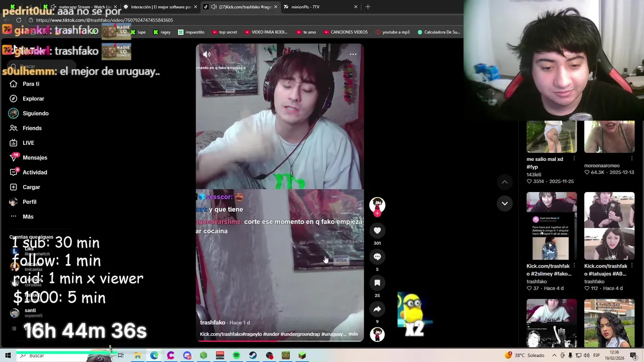
Task: Open youtube a mp3 bookmark
Action: pyautogui.click(x=392, y=32)
